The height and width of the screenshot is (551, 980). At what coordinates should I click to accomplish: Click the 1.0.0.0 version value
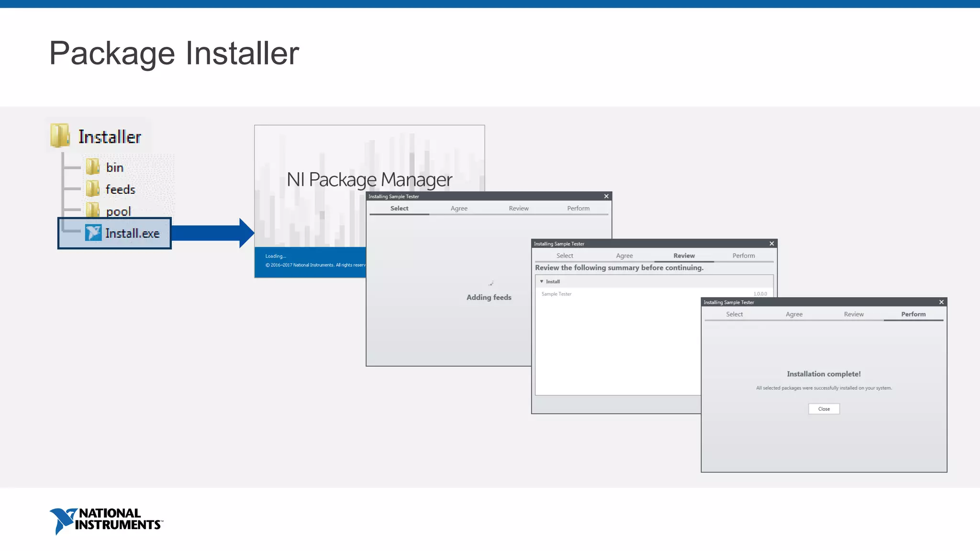tap(760, 294)
